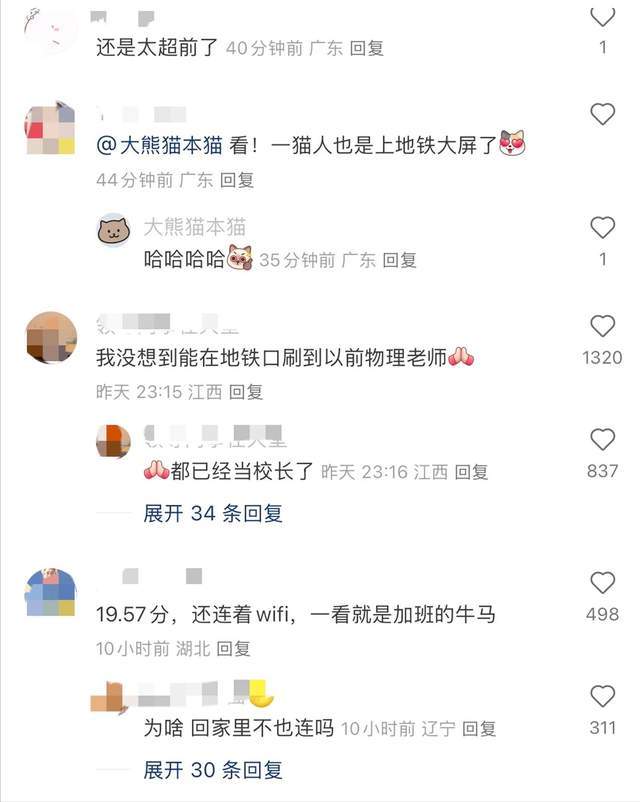This screenshot has height=802, width=640.
Task: Open the 大熊猫本猫 username profile
Action: coord(194,227)
